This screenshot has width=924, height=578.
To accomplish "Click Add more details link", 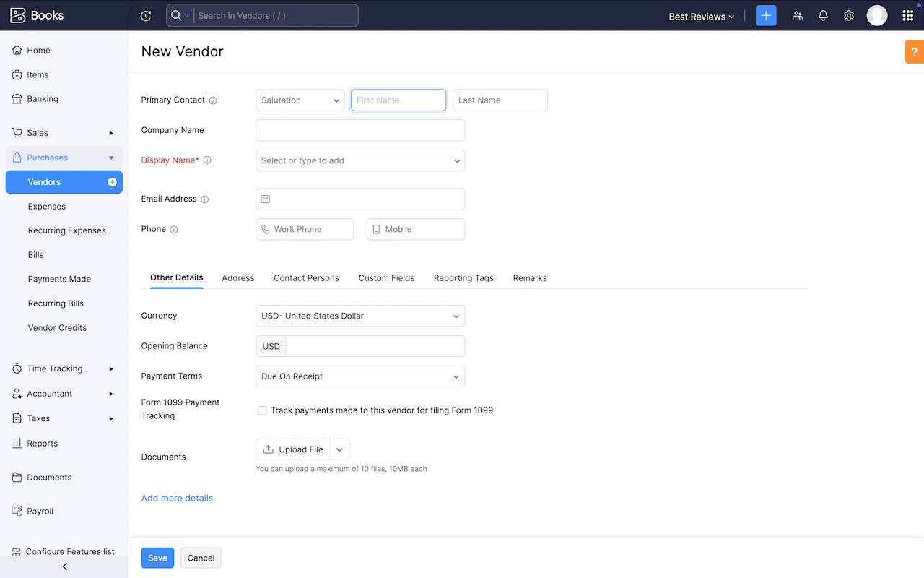I will pos(177,498).
